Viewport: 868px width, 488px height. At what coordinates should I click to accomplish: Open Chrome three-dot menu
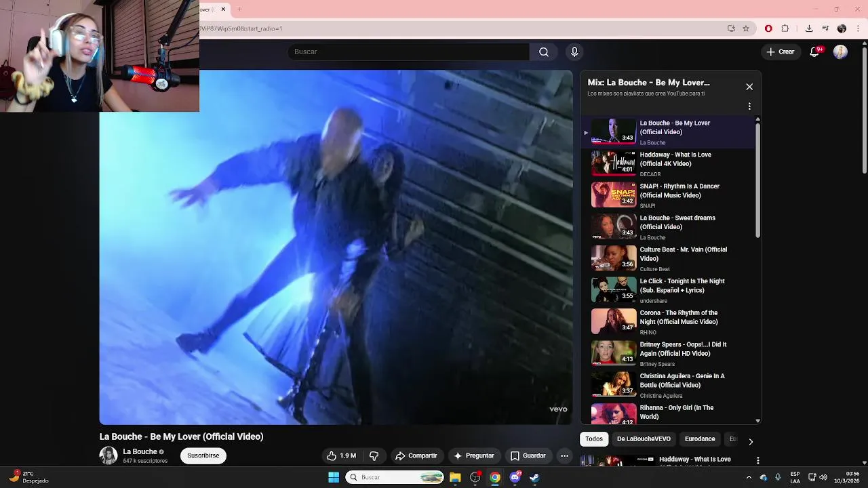click(x=859, y=28)
